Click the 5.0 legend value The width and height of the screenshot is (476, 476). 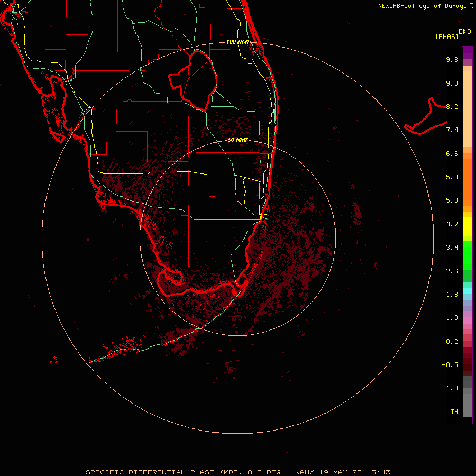coord(452,200)
